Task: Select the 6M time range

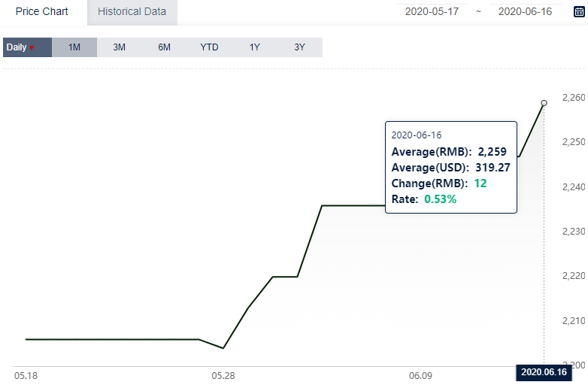Action: (164, 47)
